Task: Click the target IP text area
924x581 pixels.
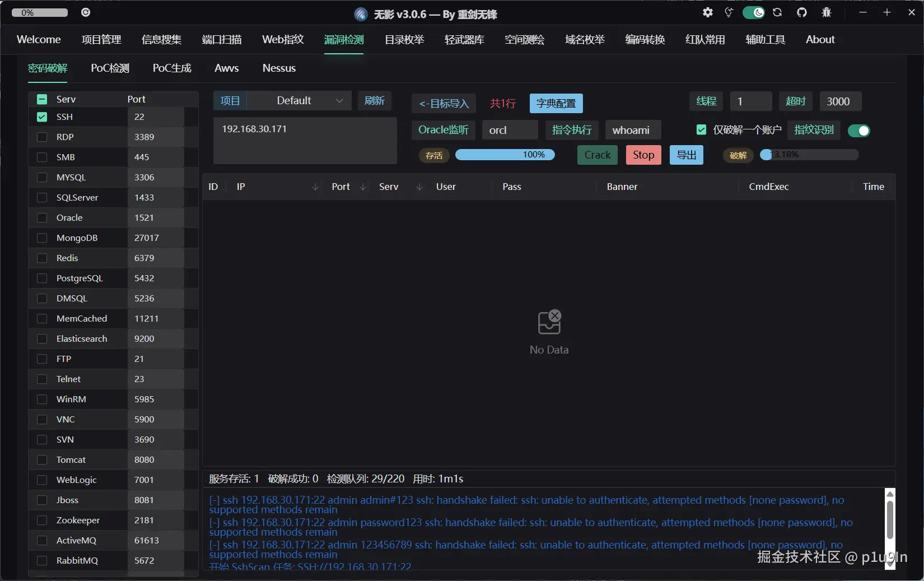Action: click(305, 140)
